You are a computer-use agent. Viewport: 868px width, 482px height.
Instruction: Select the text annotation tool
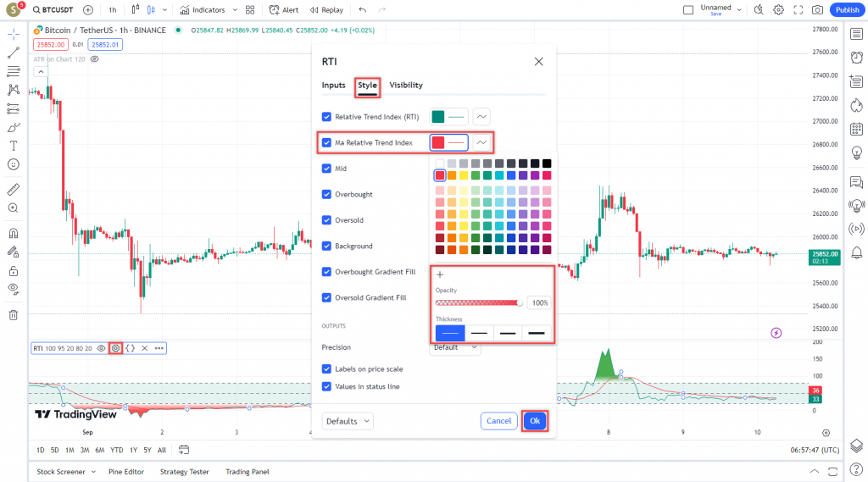tap(14, 146)
